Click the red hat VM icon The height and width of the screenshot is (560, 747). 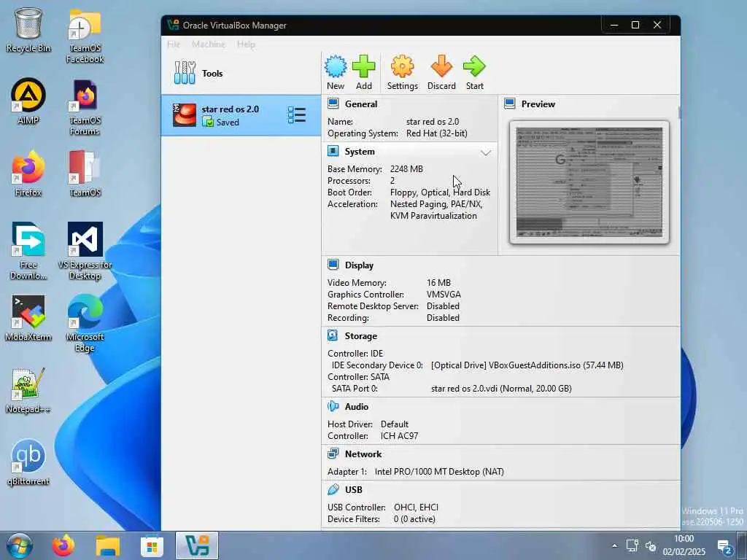pos(185,115)
